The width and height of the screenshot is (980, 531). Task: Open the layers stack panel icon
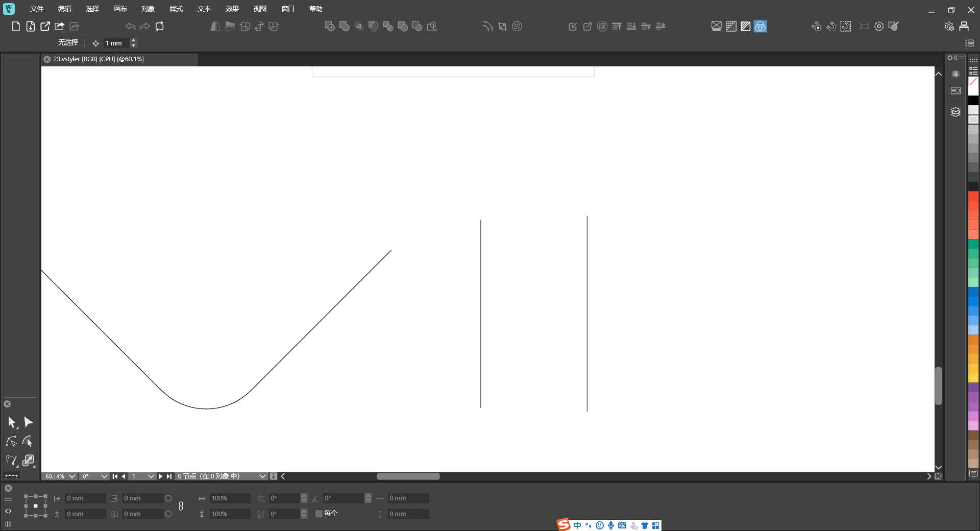[x=955, y=112]
